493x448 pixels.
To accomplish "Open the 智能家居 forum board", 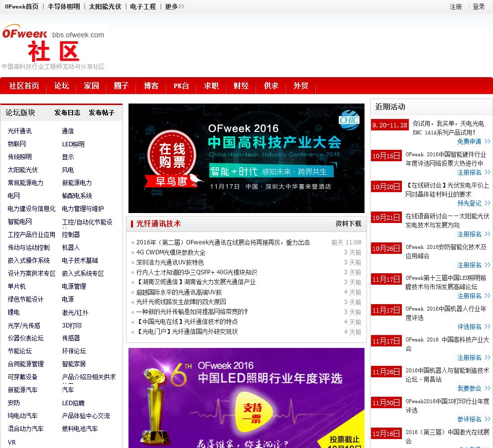I will click(x=74, y=364).
